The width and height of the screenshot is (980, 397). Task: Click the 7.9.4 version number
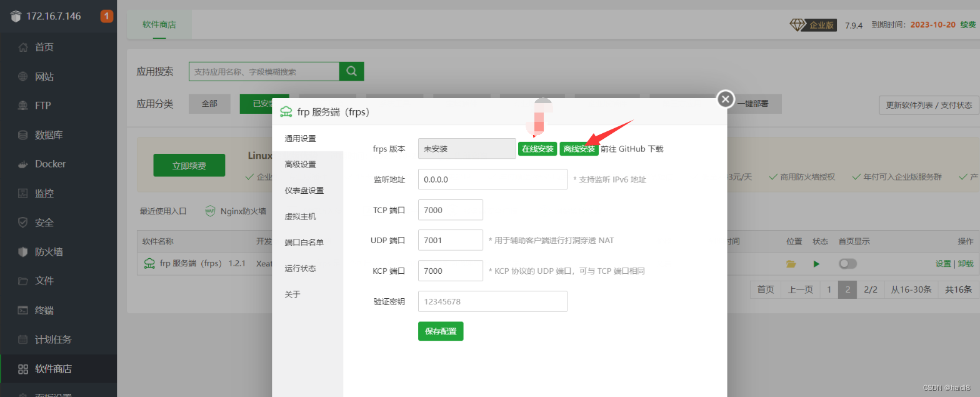click(x=854, y=26)
